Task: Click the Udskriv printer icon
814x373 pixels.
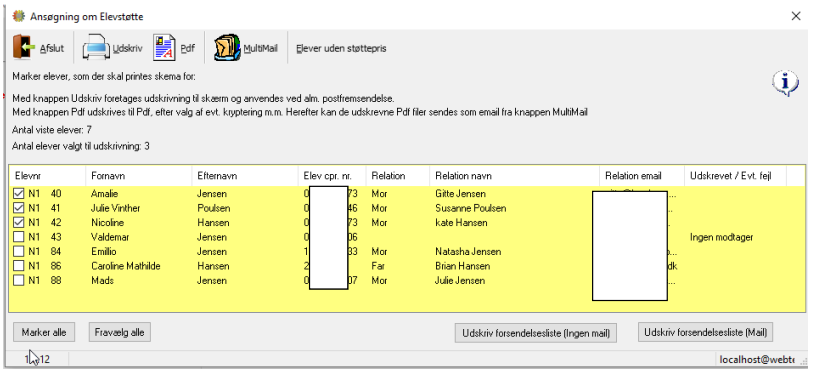Action: (96, 48)
